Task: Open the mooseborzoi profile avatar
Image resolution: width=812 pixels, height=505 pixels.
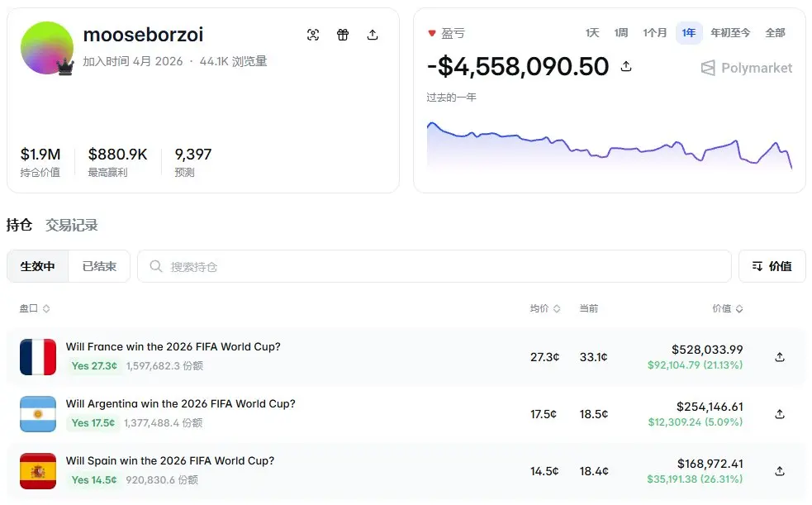Action: pyautogui.click(x=47, y=48)
